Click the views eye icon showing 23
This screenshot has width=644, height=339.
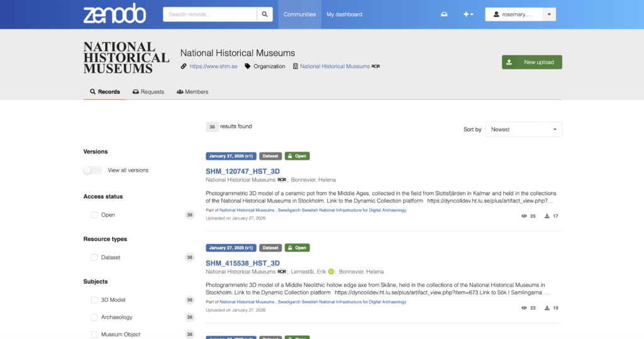tap(524, 308)
